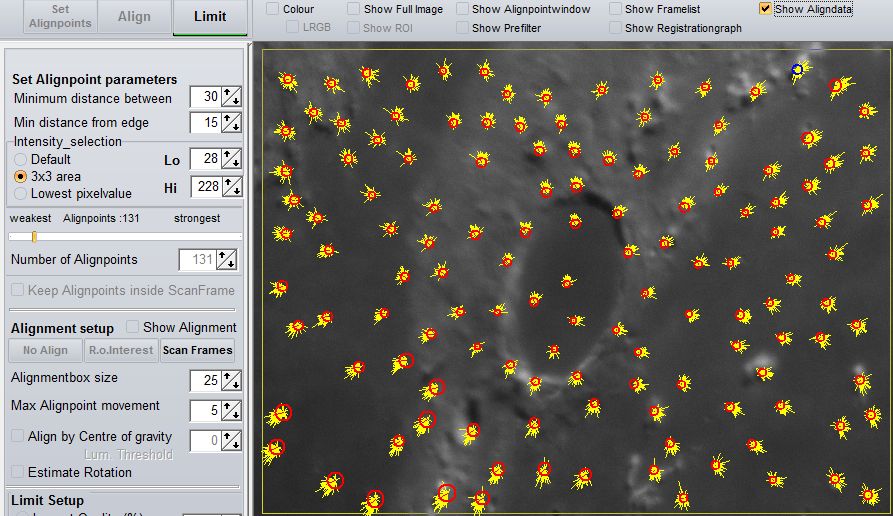
Task: Enable Show Framelist
Action: 615,9
